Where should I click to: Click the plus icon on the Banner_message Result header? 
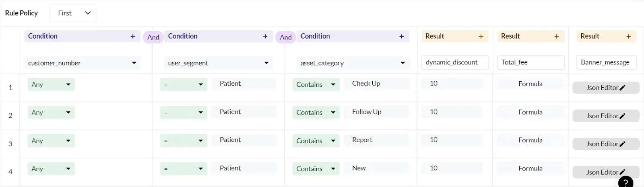tap(628, 36)
